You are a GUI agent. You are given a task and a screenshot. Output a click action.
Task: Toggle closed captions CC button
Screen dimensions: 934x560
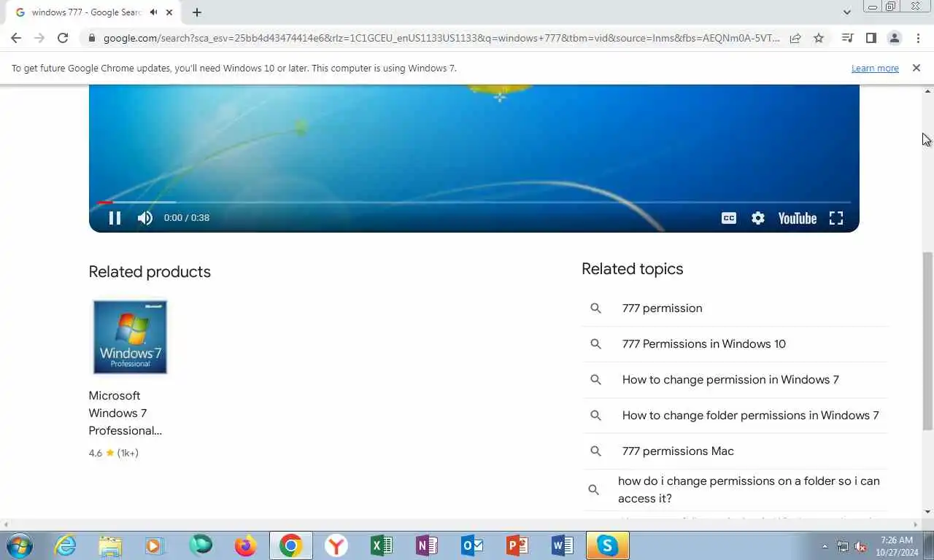728,218
